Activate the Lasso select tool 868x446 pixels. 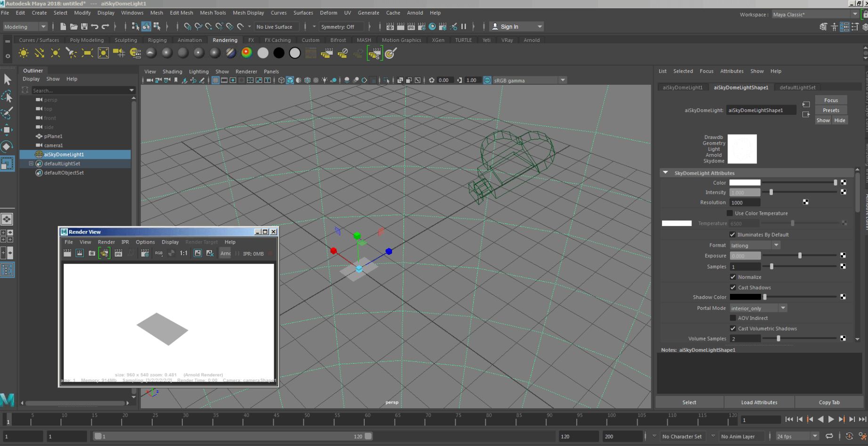click(x=8, y=97)
